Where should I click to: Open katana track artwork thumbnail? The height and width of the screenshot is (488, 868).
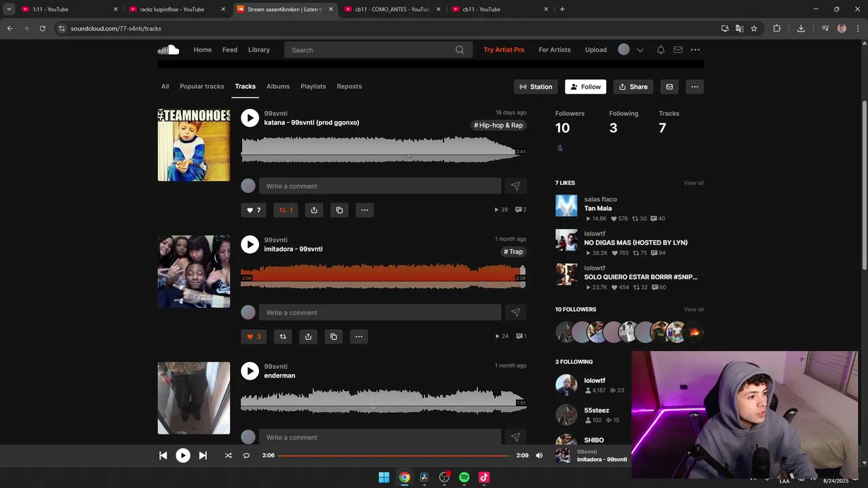click(194, 145)
